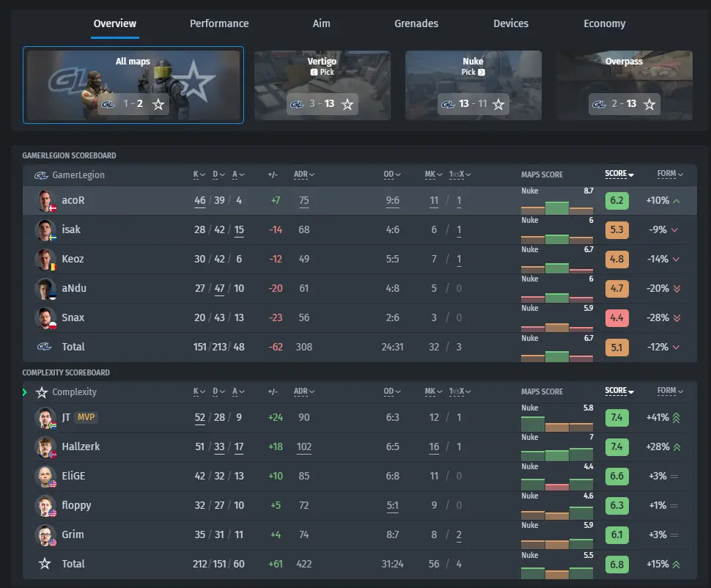Click JT player avatar
The image size is (711, 588).
[x=45, y=417]
